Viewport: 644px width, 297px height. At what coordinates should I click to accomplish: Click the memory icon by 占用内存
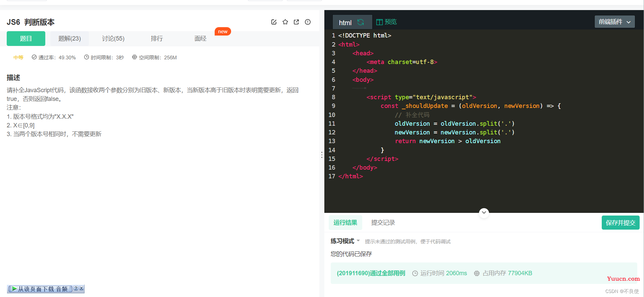tap(477, 274)
